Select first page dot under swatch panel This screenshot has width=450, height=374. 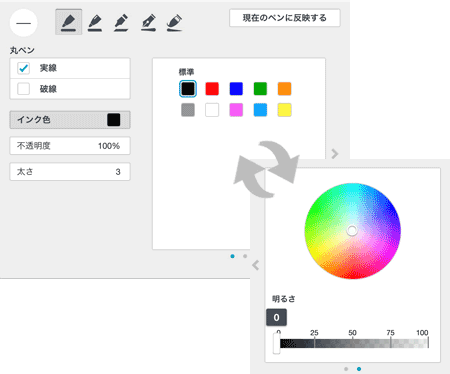tap(232, 256)
